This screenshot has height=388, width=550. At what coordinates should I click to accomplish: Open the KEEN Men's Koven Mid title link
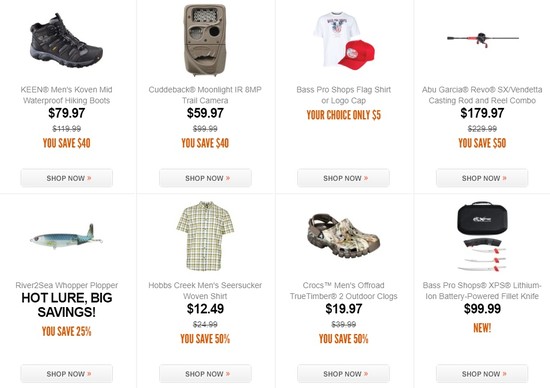pyautogui.click(x=66, y=95)
